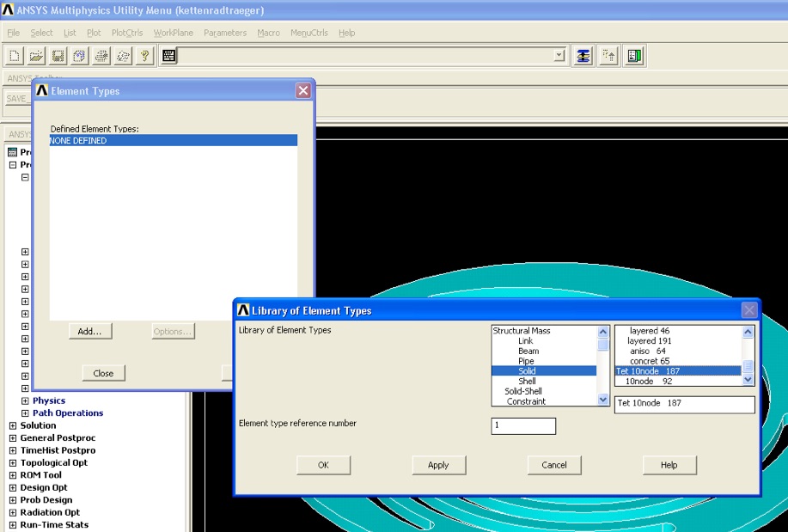The height and width of the screenshot is (532, 788).
Task: Click up arrow of element category scrollbar
Action: coord(603,332)
